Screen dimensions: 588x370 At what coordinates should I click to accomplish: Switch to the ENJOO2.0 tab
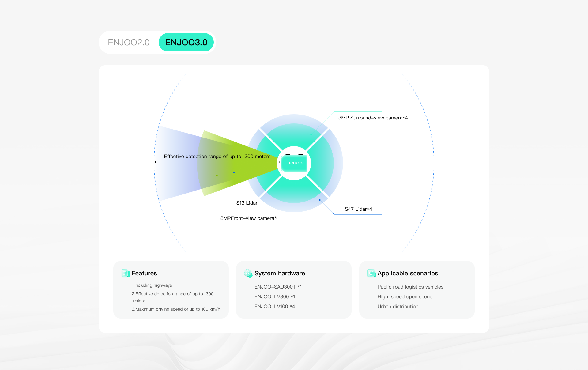pyautogui.click(x=129, y=42)
